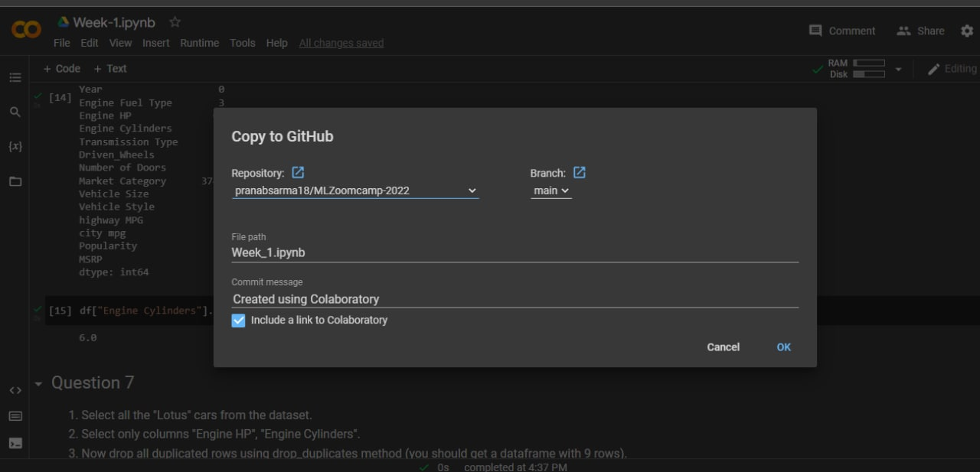Uncheck Include a link to Colaboratory
The height and width of the screenshot is (472, 980).
point(238,321)
